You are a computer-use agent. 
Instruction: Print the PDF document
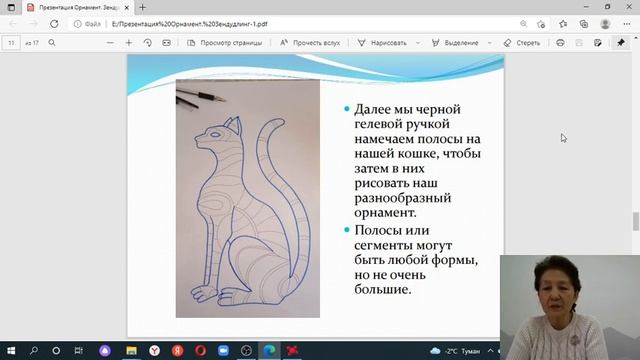pyautogui.click(x=560, y=42)
